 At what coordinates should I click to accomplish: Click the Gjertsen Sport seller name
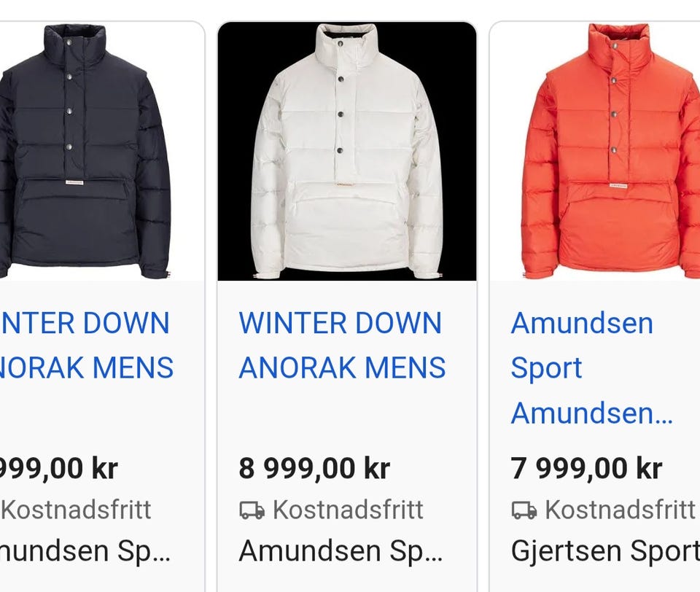pos(605,551)
